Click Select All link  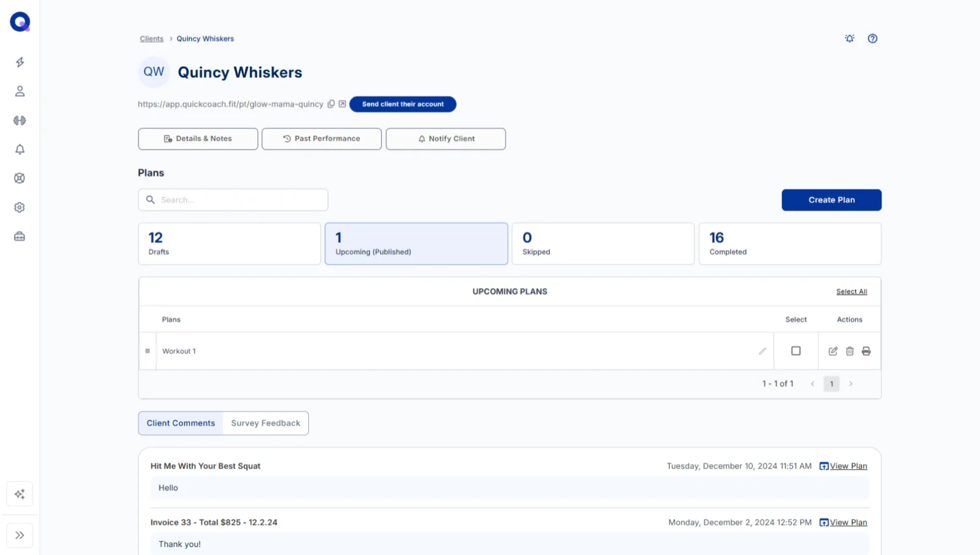point(852,292)
